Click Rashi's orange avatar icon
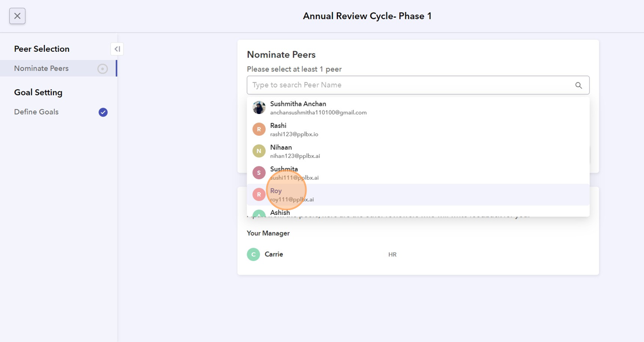Image resolution: width=644 pixels, height=342 pixels. click(259, 130)
